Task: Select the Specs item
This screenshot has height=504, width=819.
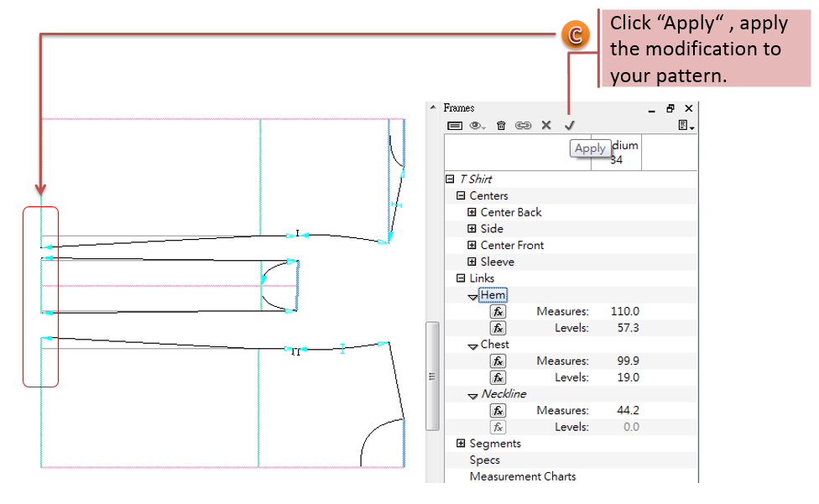Action: [484, 460]
